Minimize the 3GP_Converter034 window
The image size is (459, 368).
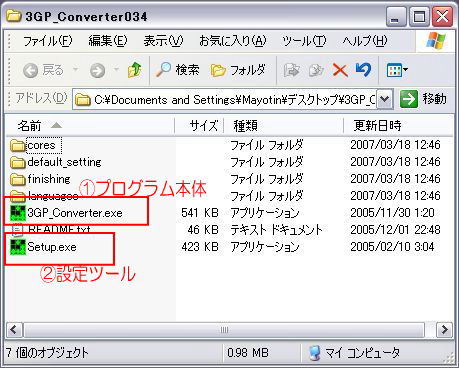coord(396,16)
